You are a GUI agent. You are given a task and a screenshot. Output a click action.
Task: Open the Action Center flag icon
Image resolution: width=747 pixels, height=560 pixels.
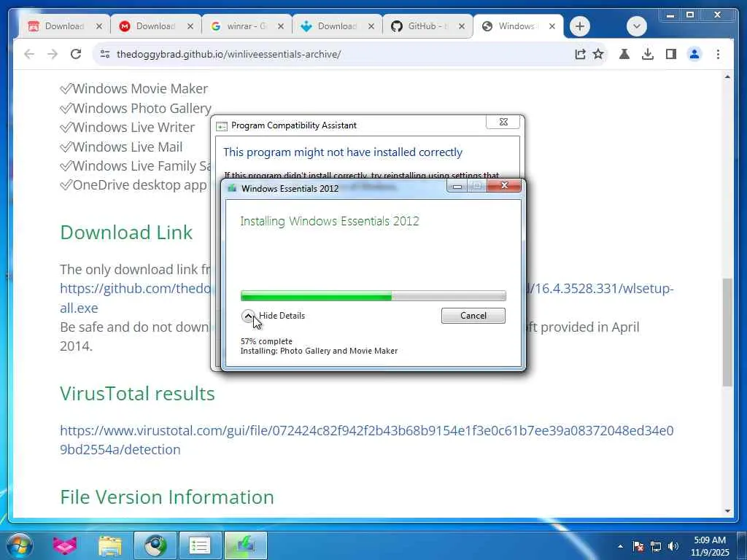pos(638,546)
